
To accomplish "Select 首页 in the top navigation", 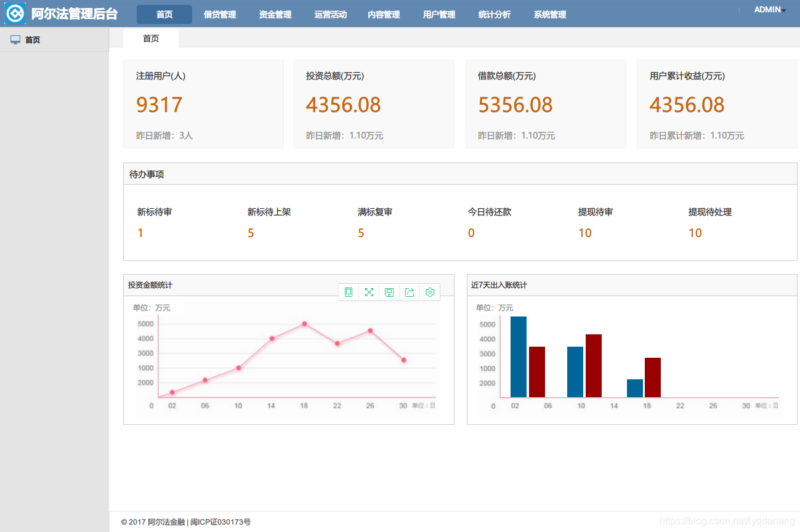I will click(x=164, y=14).
